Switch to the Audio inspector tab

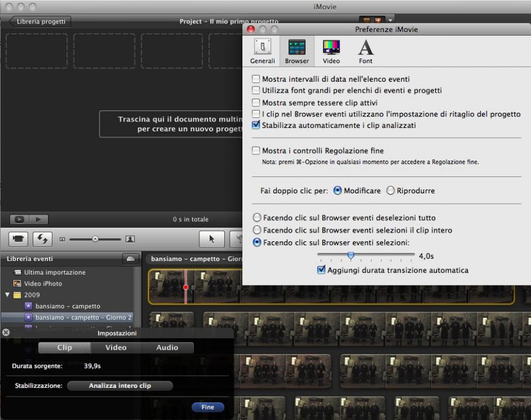[x=167, y=348]
